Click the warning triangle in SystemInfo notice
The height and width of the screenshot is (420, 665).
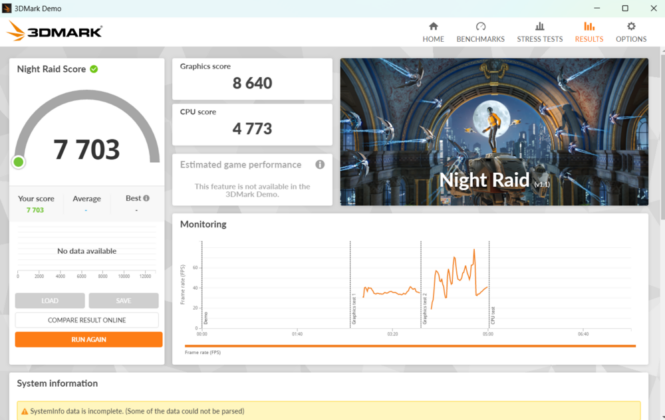coord(25,411)
